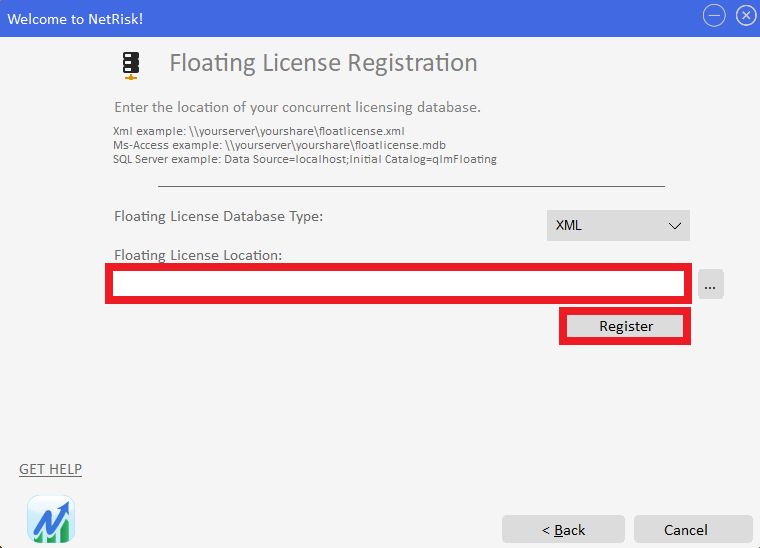Open the XML database type dropdown
This screenshot has height=548, width=760.
tap(618, 225)
